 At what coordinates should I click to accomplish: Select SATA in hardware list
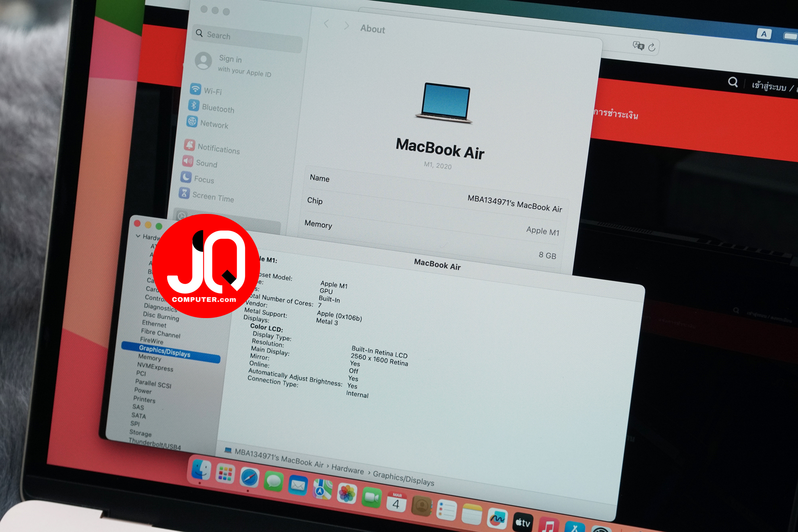point(138,415)
